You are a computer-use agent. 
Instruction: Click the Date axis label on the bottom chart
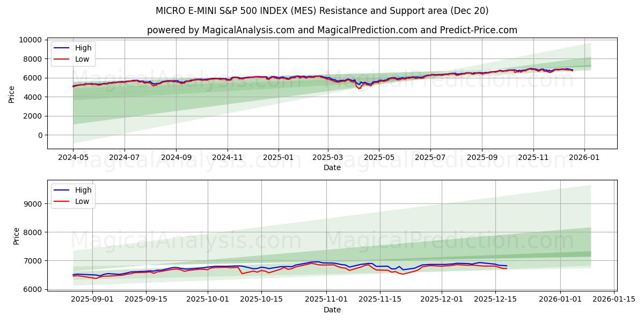point(333,310)
